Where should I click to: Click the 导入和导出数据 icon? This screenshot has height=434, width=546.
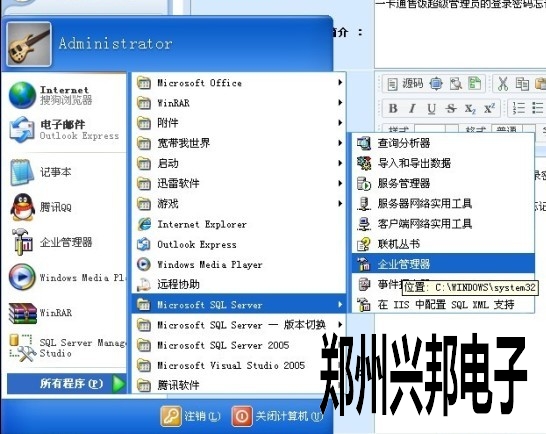coord(364,163)
